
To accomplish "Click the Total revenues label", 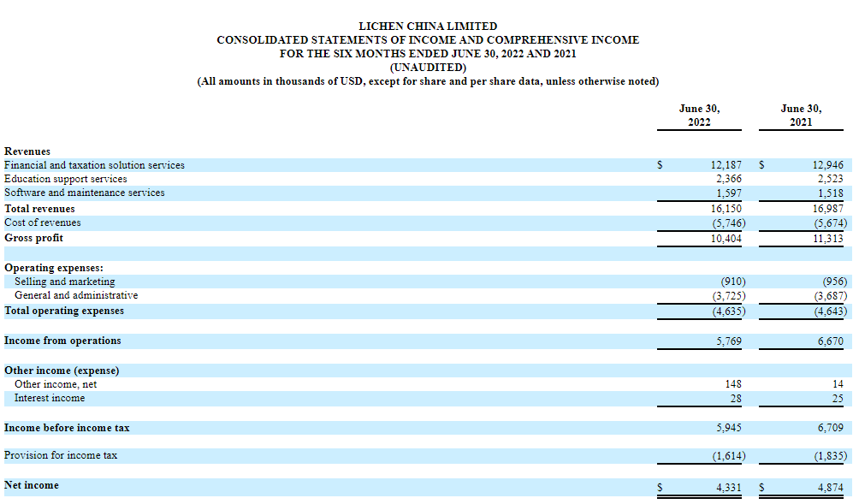I will (39, 209).
